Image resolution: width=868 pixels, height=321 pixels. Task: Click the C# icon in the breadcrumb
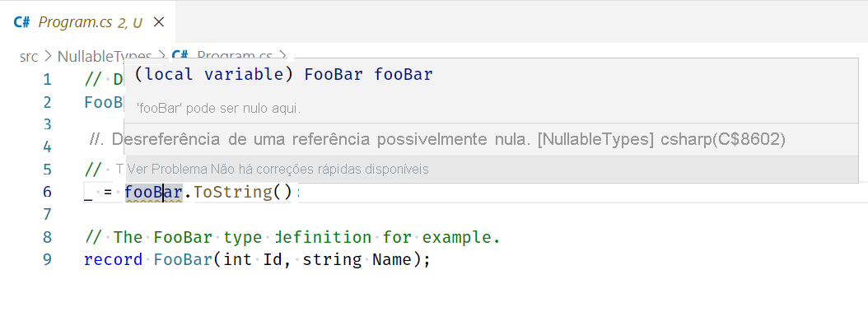pos(180,55)
